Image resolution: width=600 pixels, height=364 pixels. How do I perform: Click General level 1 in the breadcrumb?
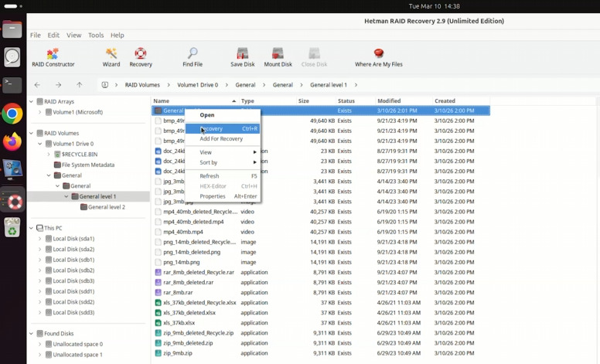(329, 85)
